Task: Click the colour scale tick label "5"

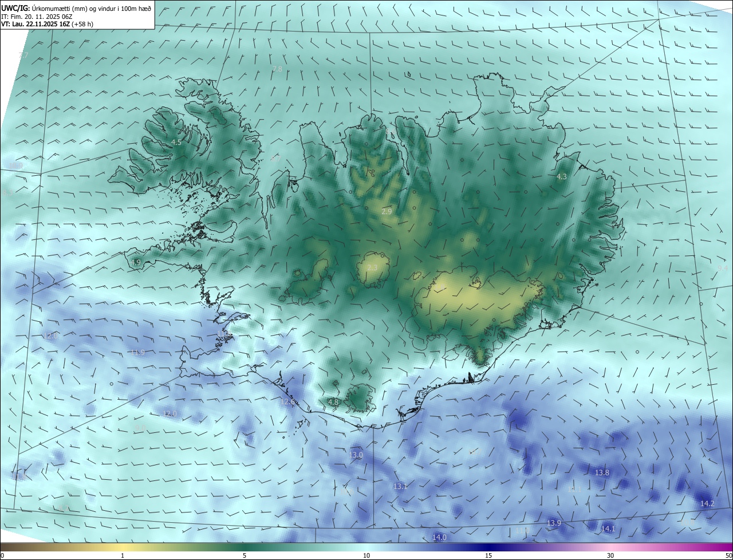Action: tap(245, 555)
